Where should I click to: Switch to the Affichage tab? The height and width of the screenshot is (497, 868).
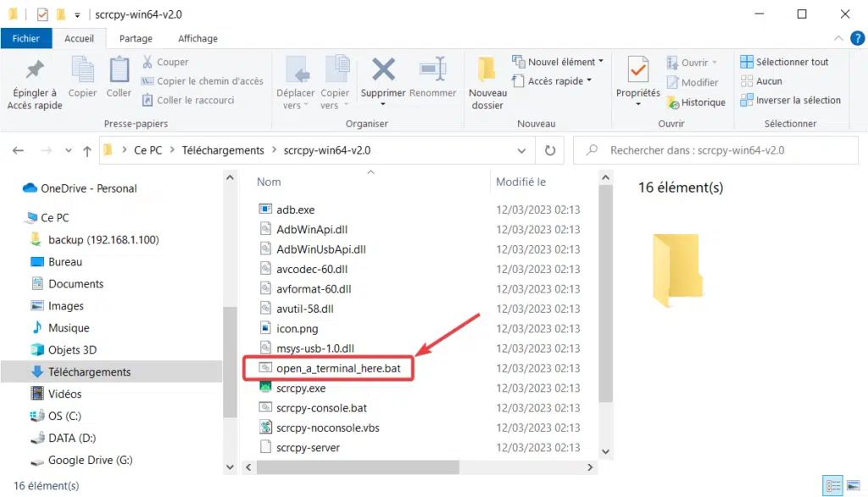click(x=198, y=38)
